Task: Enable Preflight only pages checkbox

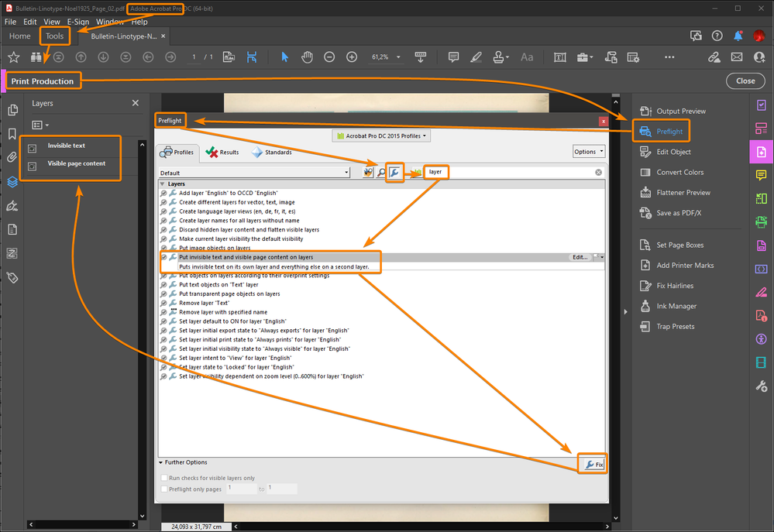Action: pos(164,489)
